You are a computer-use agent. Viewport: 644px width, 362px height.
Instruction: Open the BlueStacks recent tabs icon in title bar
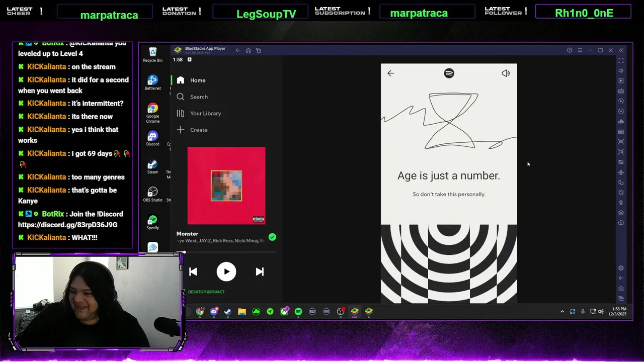[259, 50]
